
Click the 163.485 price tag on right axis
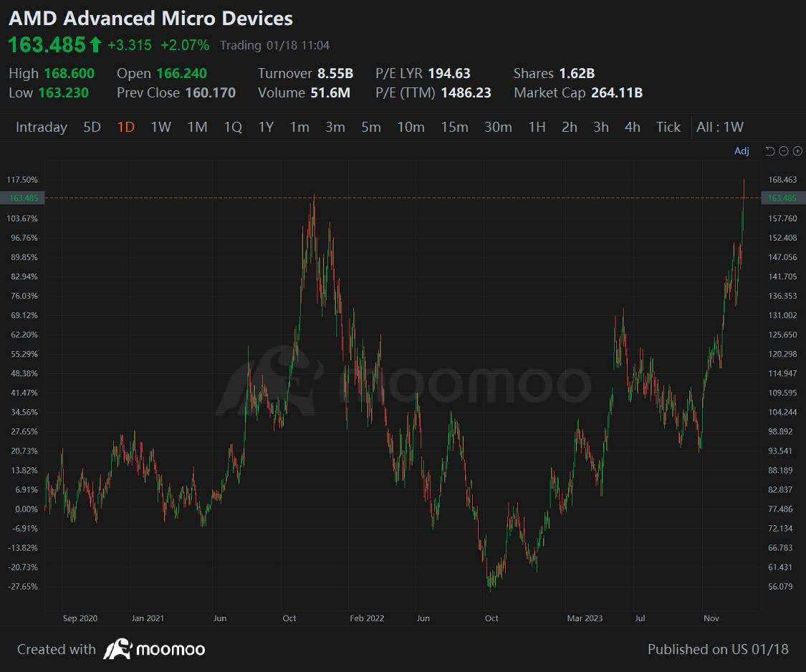click(783, 198)
